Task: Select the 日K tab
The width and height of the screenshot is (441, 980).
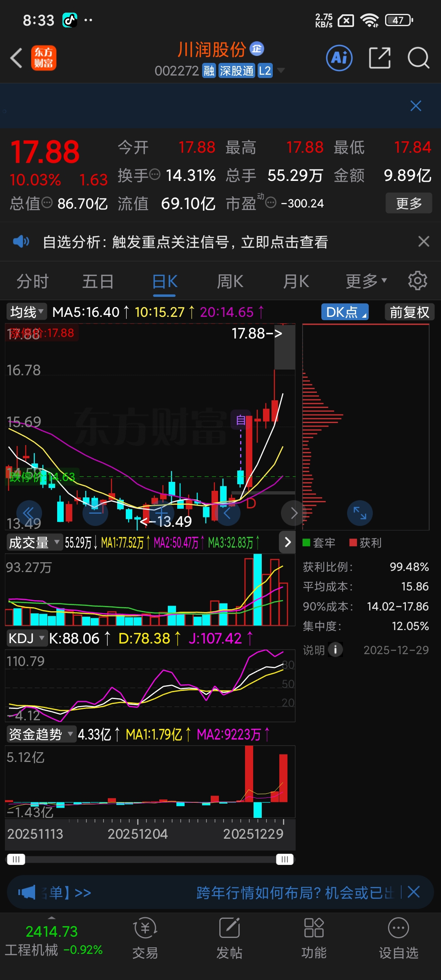Action: (165, 281)
